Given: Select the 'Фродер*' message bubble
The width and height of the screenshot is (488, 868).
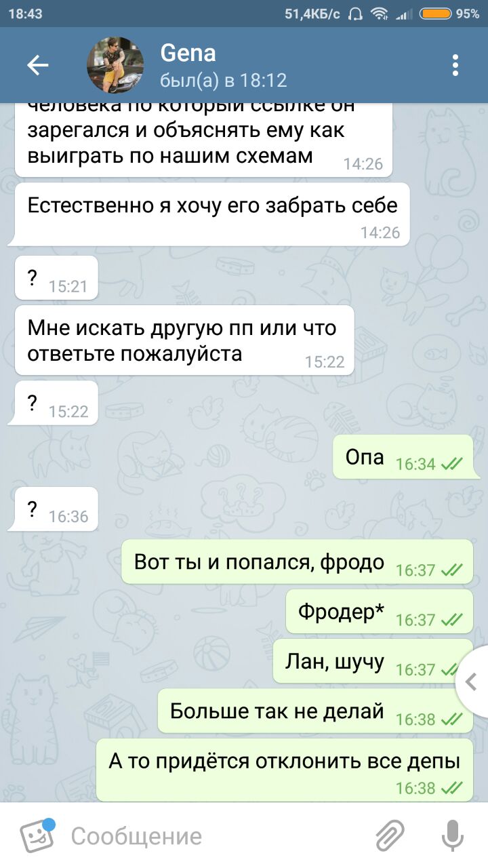Looking at the screenshot, I should click(380, 612).
